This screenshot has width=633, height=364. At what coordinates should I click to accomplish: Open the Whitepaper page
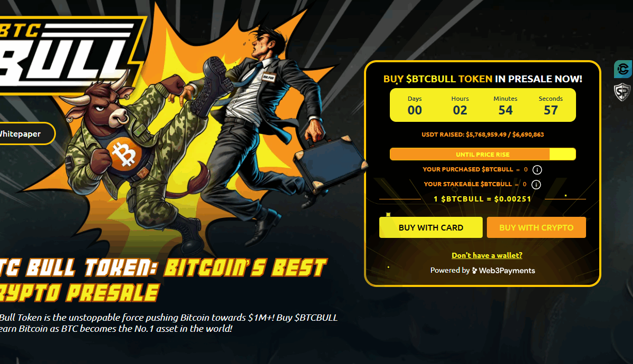[26, 134]
